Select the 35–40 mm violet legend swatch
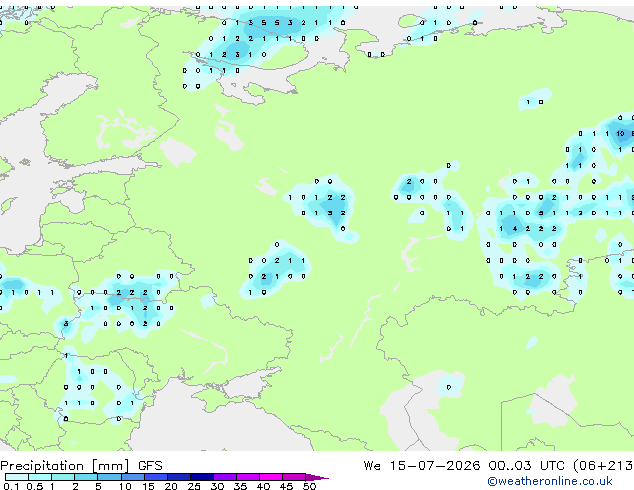This screenshot has width=634, height=490. (x=248, y=477)
